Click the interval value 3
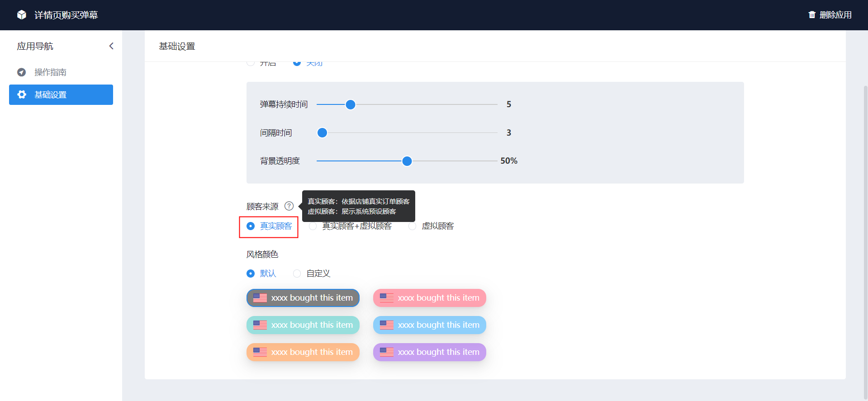This screenshot has width=868, height=401. 509,133
